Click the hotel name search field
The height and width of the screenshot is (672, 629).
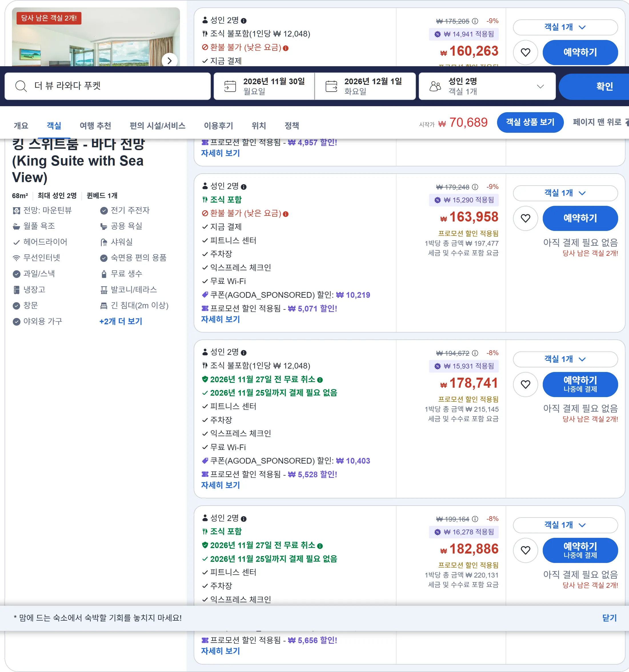pos(107,86)
